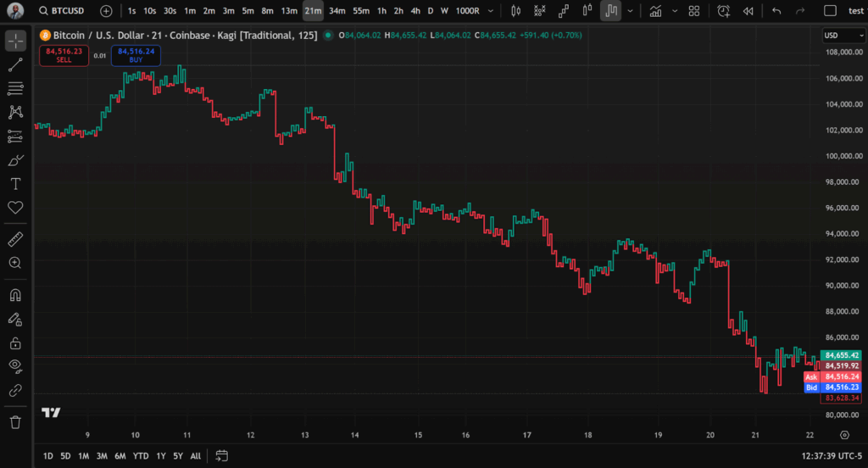Expand the chart type dropdown arrow
The image size is (868, 468).
(630, 11)
